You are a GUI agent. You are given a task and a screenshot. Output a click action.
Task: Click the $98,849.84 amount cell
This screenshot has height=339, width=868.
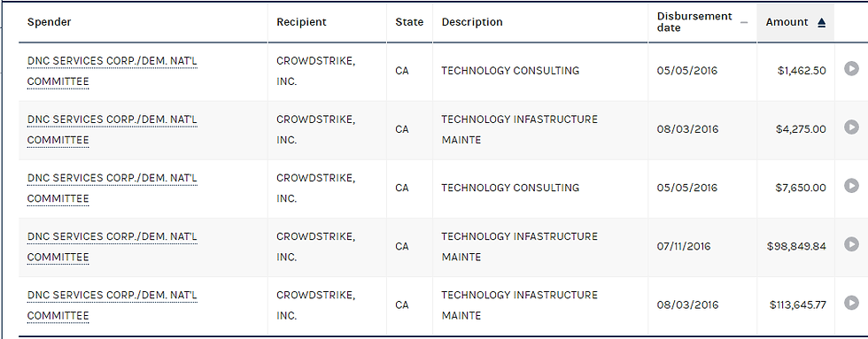coord(796,247)
